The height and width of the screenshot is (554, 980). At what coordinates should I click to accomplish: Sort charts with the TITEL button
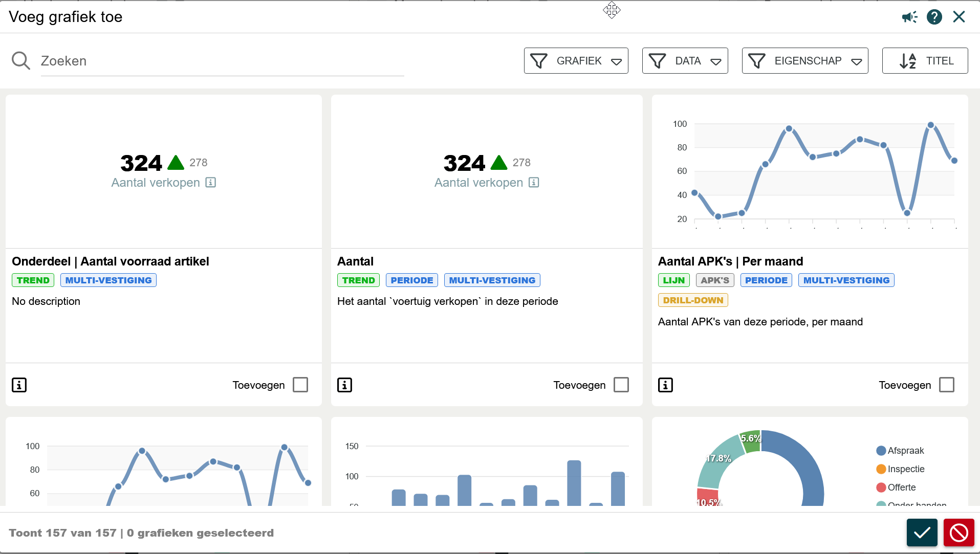[925, 61]
